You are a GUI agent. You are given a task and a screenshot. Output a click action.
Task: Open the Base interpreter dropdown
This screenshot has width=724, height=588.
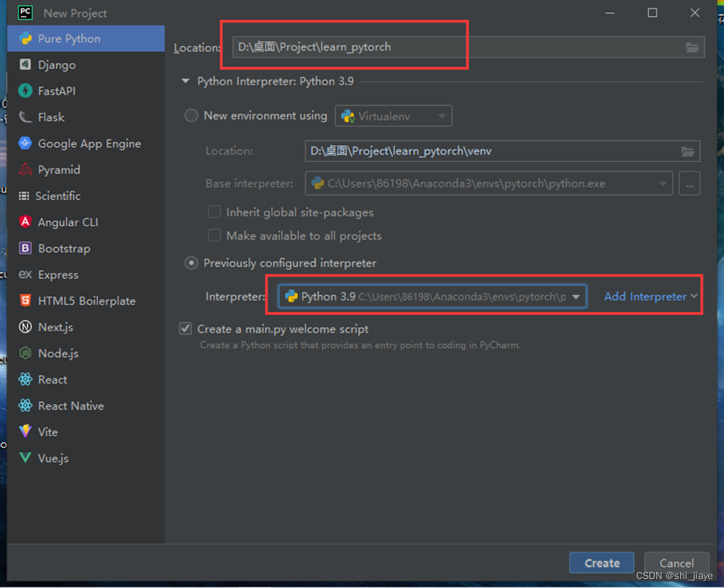pyautogui.click(x=489, y=184)
